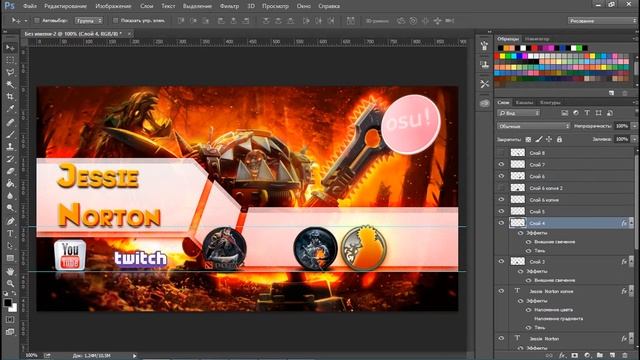Click the layer styles fx button at panel bottom

[x=562, y=356]
